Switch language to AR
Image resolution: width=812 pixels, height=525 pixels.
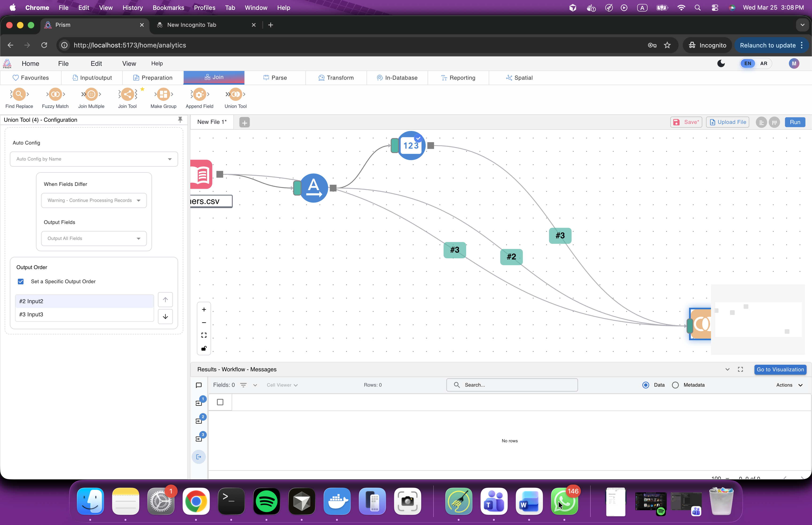[763, 63]
